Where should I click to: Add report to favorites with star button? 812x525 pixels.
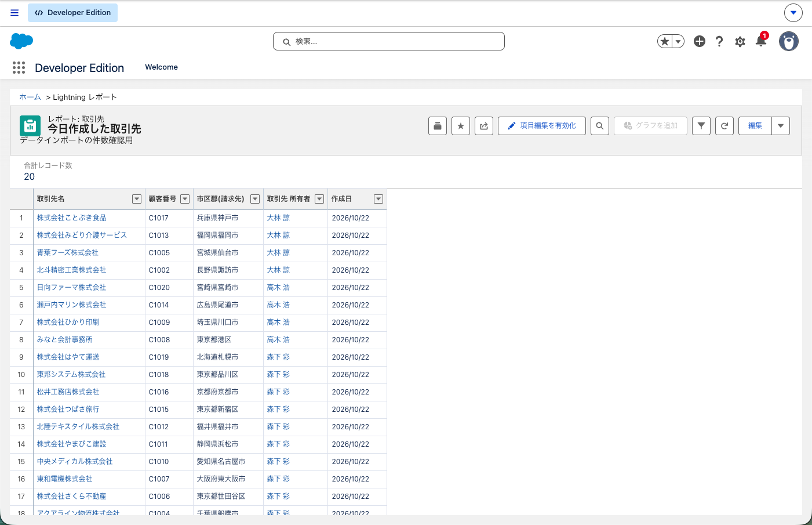(461, 126)
